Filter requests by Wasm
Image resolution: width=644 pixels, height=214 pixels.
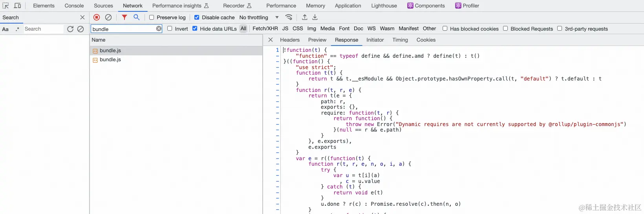(x=387, y=28)
